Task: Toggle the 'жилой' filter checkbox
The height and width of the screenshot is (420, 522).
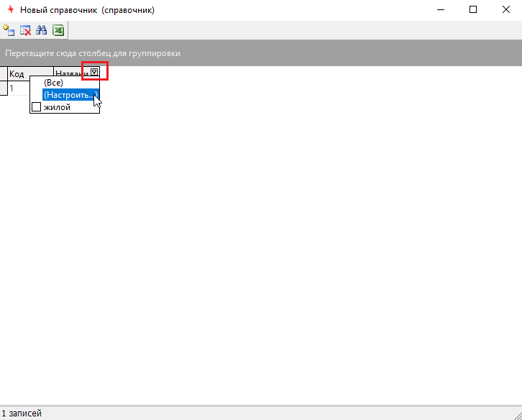Action: tap(36, 107)
